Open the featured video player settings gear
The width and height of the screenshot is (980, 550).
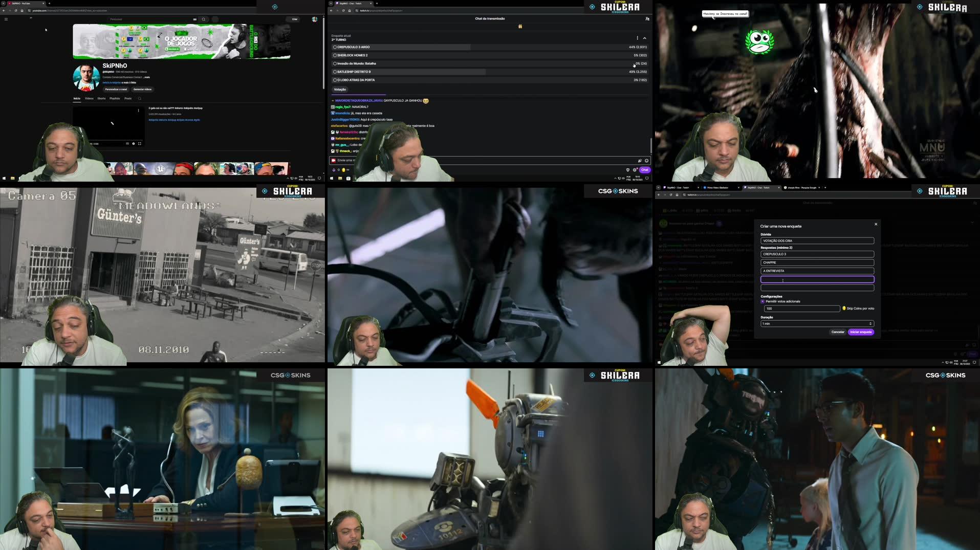[x=134, y=144]
